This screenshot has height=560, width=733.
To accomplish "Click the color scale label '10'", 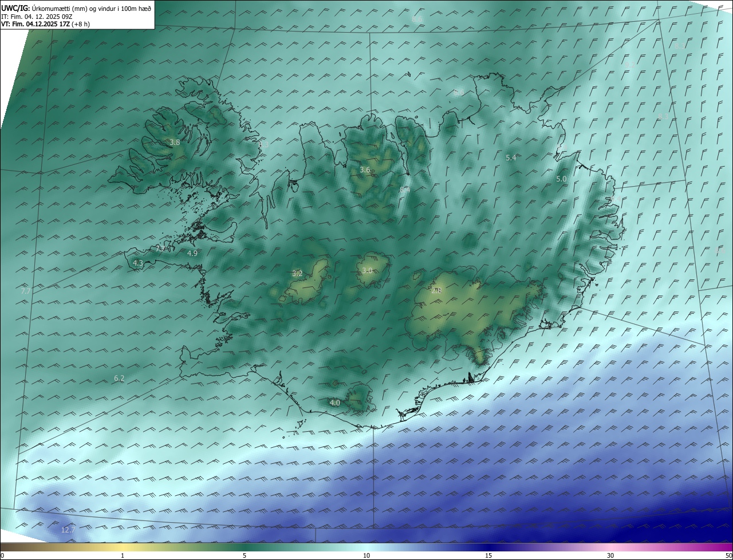I will point(366,555).
